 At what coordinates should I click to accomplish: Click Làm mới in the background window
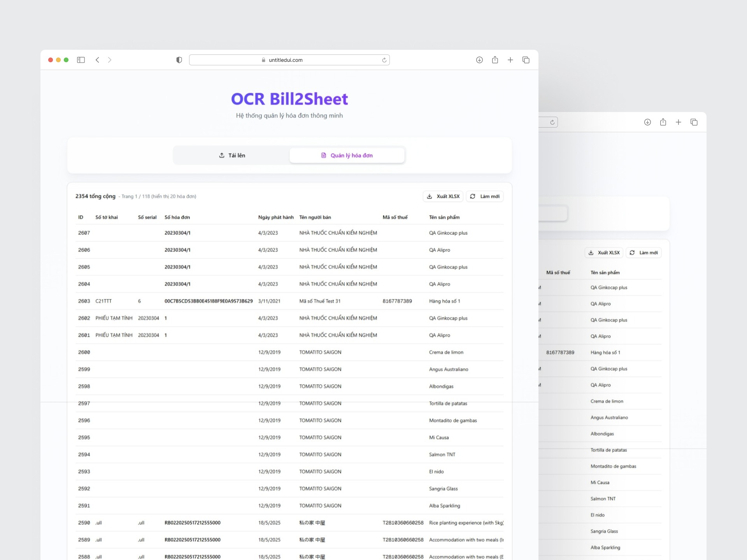[x=644, y=253]
